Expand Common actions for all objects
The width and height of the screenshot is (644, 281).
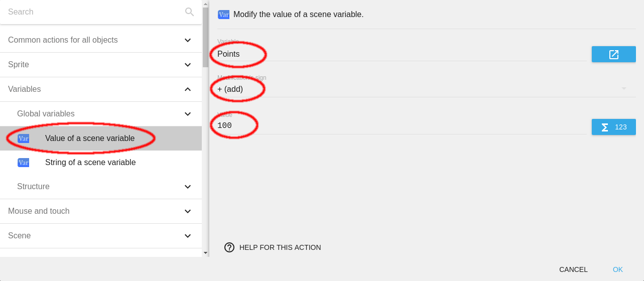[x=188, y=40]
